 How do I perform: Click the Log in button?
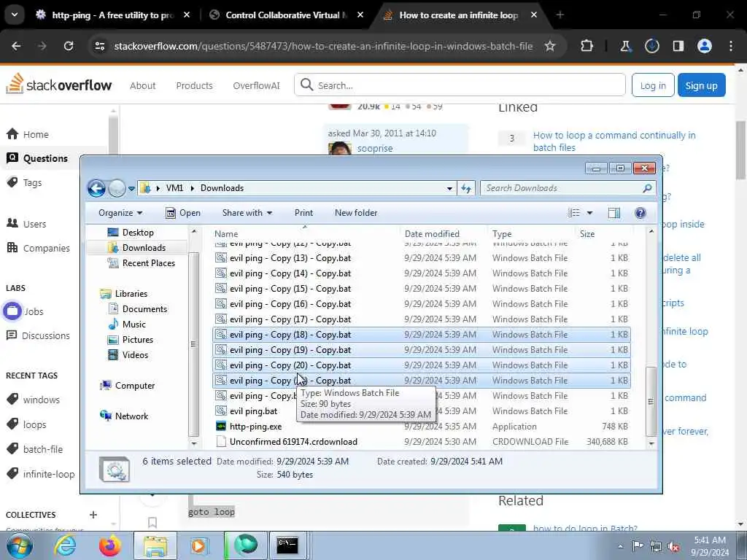[x=653, y=86]
